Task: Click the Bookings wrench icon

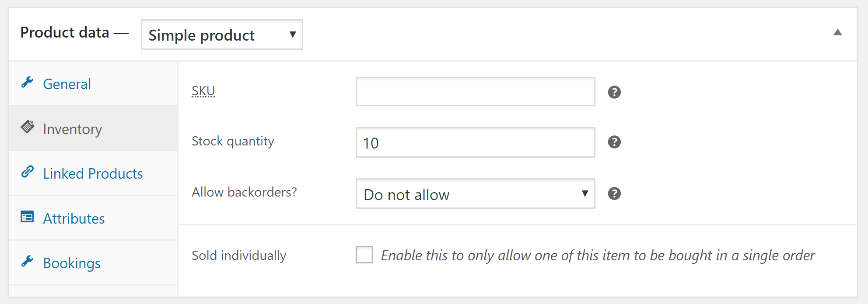Action: coord(27,262)
